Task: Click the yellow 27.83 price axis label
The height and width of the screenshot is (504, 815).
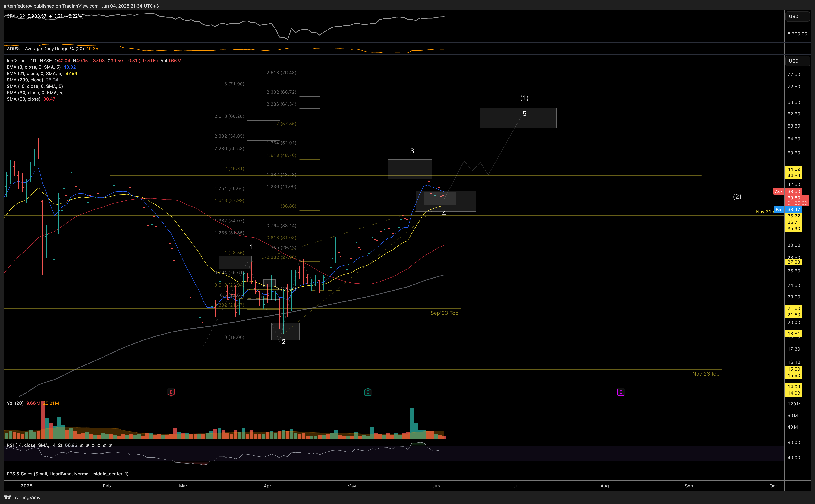Action: tap(794, 262)
